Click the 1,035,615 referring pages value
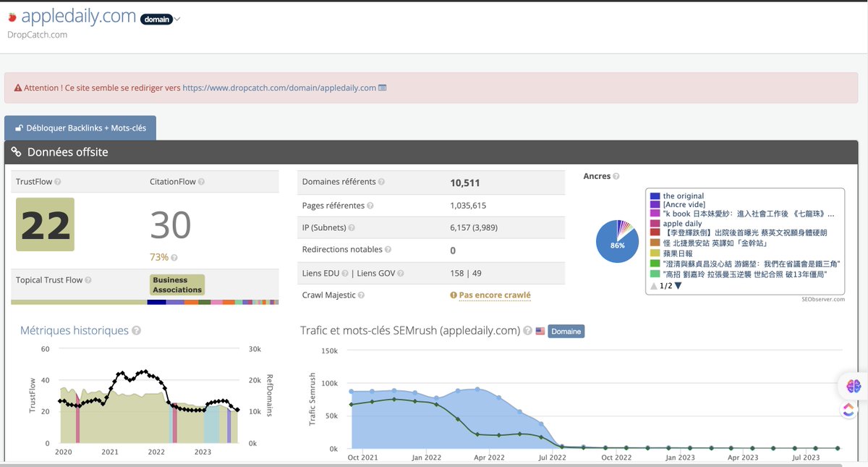 tap(468, 206)
